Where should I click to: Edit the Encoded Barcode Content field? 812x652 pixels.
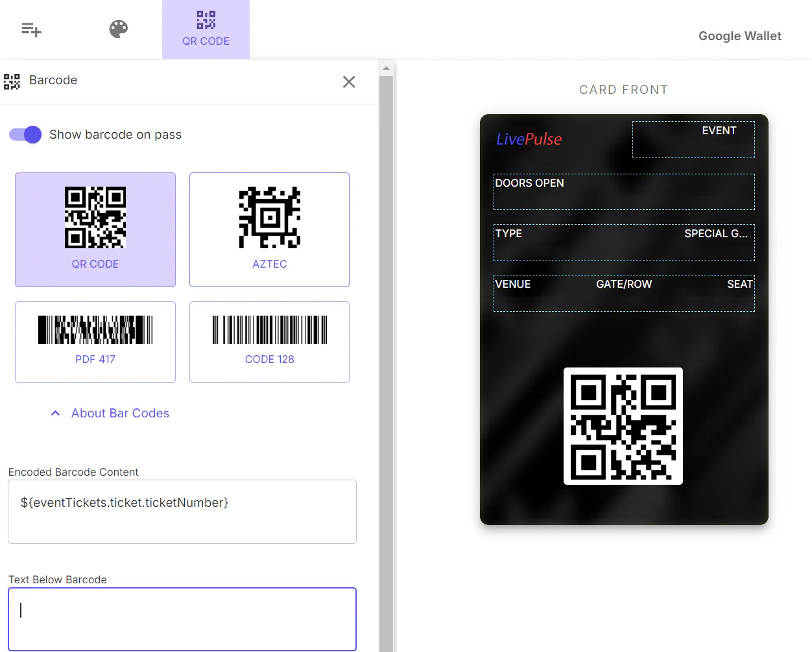coord(182,511)
